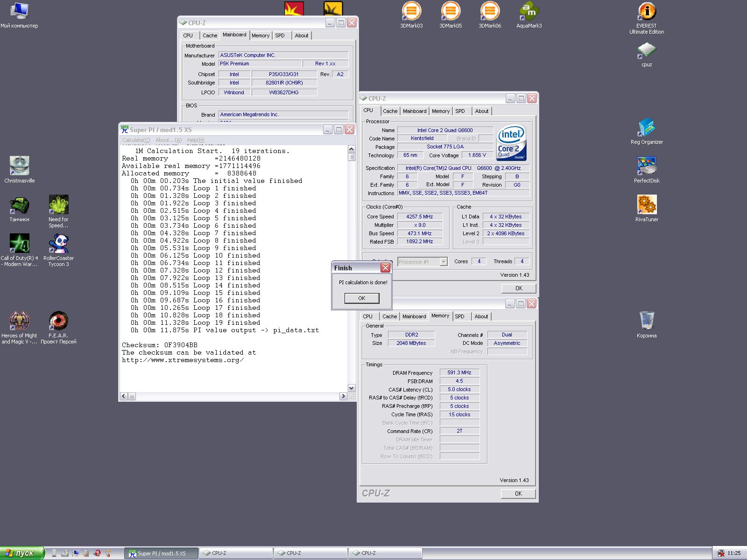Open the cpuz desktop shortcut

pos(647,54)
